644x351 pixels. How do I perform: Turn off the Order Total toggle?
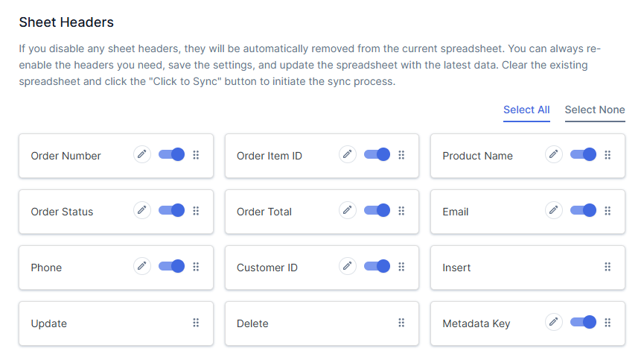(377, 210)
